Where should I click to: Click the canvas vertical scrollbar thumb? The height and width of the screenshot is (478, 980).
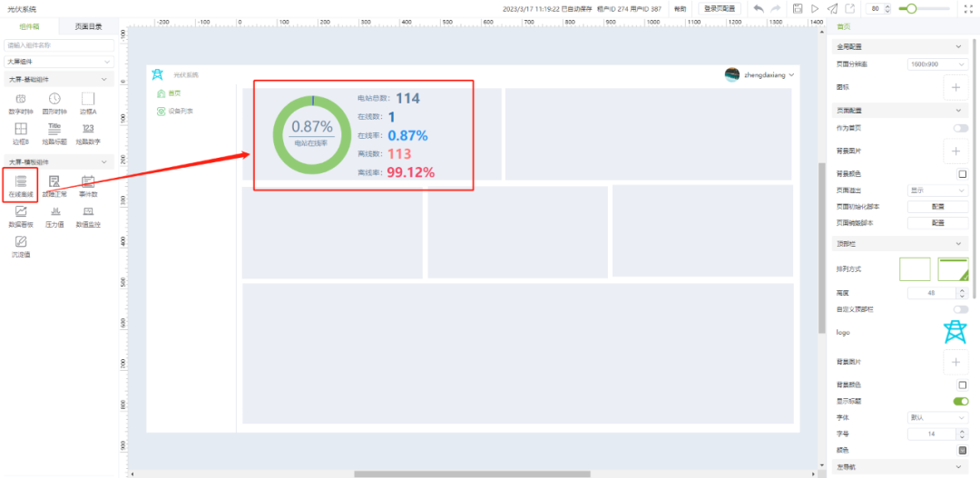tap(821, 248)
